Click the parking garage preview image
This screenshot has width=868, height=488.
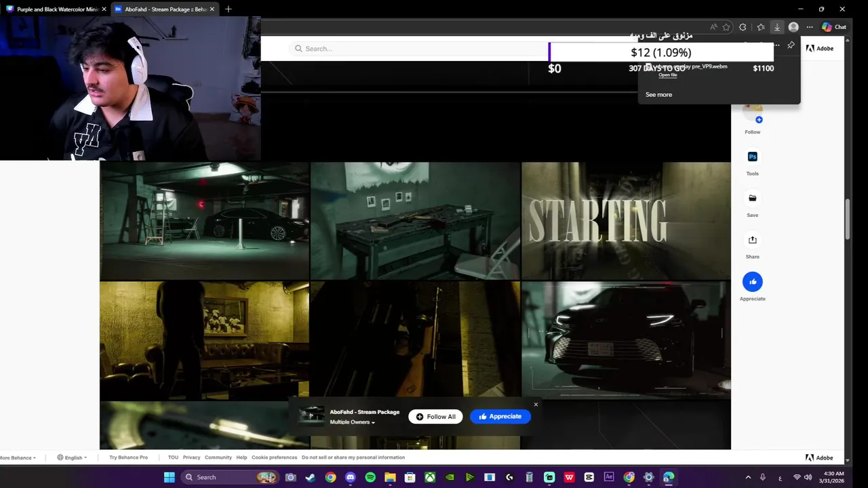pos(204,220)
